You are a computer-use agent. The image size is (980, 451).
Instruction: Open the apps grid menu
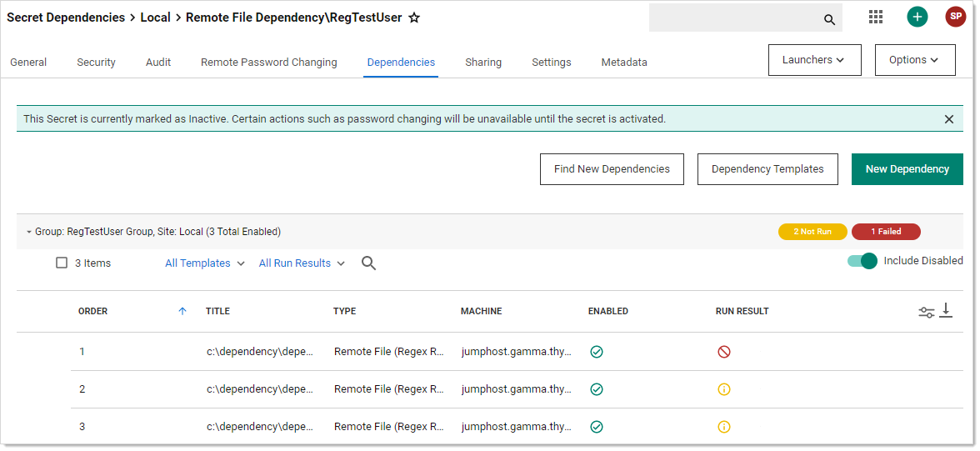(875, 17)
